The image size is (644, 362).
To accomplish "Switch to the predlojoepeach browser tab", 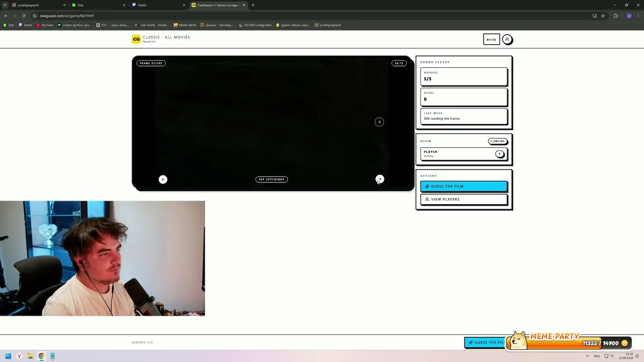I will [x=38, y=5].
